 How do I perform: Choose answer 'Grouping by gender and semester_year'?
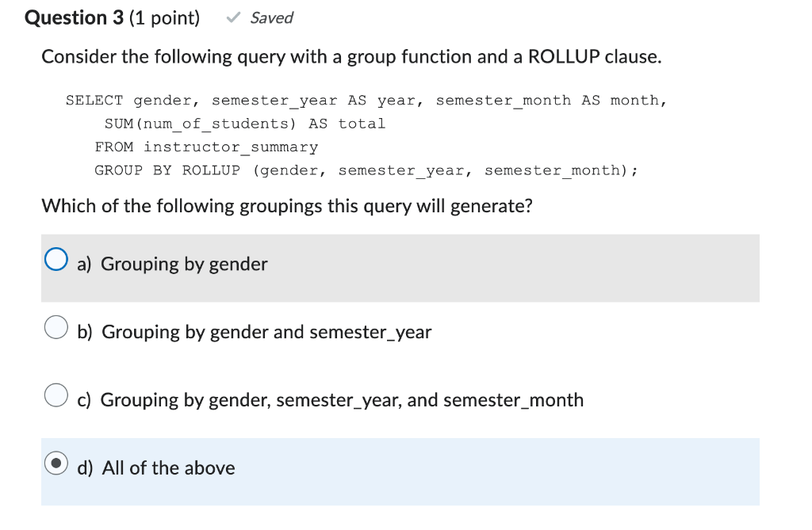(x=266, y=333)
